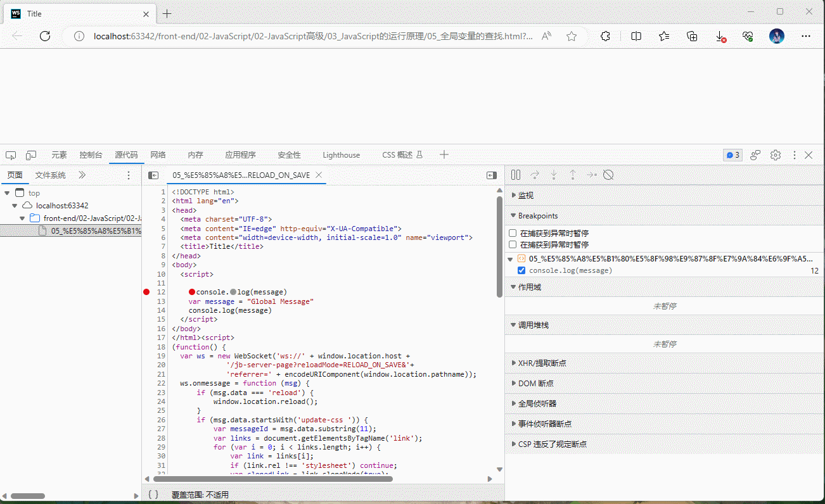
Task: Toggle device emulation icon in DevTools
Action: (31, 155)
